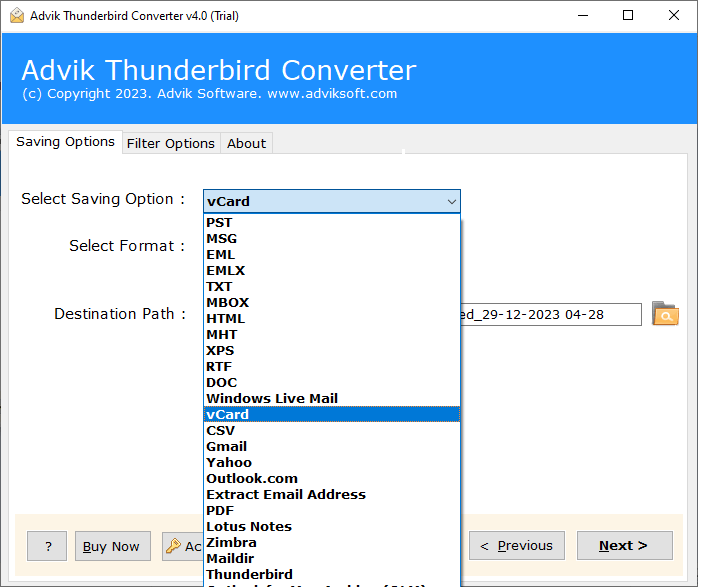The height and width of the screenshot is (588, 704).
Task: Choose Zimbra from the list
Action: click(x=332, y=543)
